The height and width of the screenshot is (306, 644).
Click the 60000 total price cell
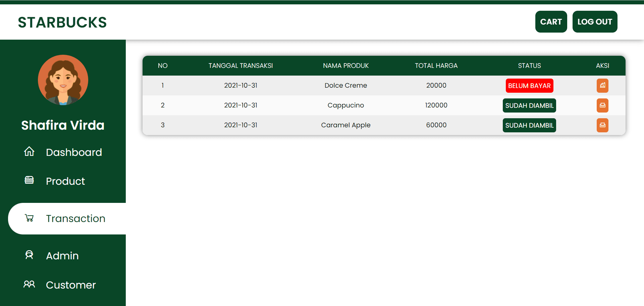click(436, 125)
